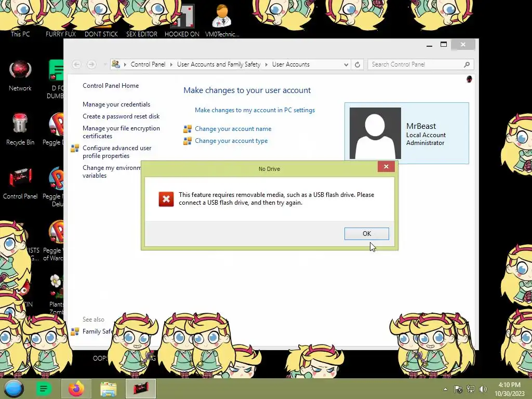Open Change your account type link
The height and width of the screenshot is (399, 532).
click(x=231, y=140)
